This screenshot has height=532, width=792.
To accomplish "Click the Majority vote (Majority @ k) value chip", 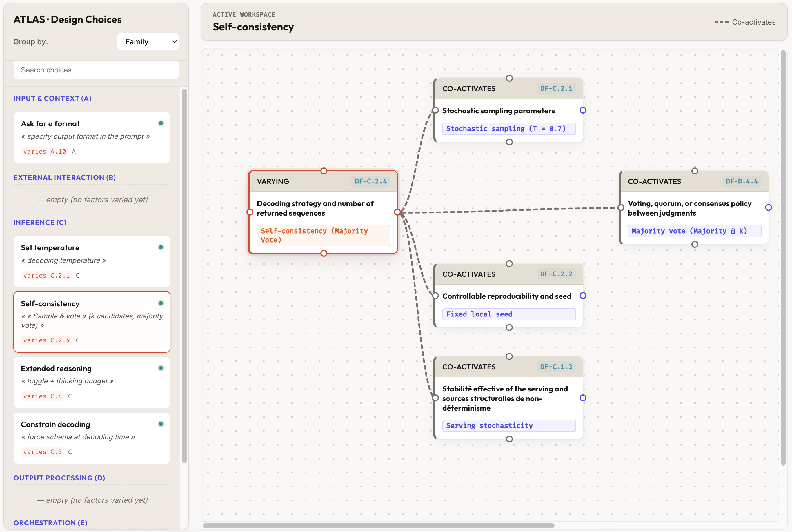I will click(x=695, y=231).
